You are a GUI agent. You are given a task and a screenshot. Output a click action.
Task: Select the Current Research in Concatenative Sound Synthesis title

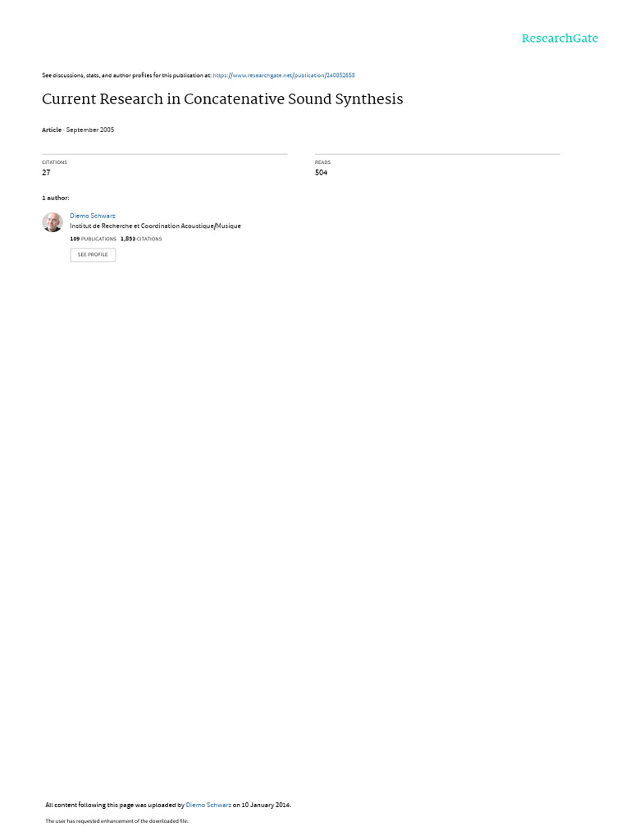[x=222, y=99]
